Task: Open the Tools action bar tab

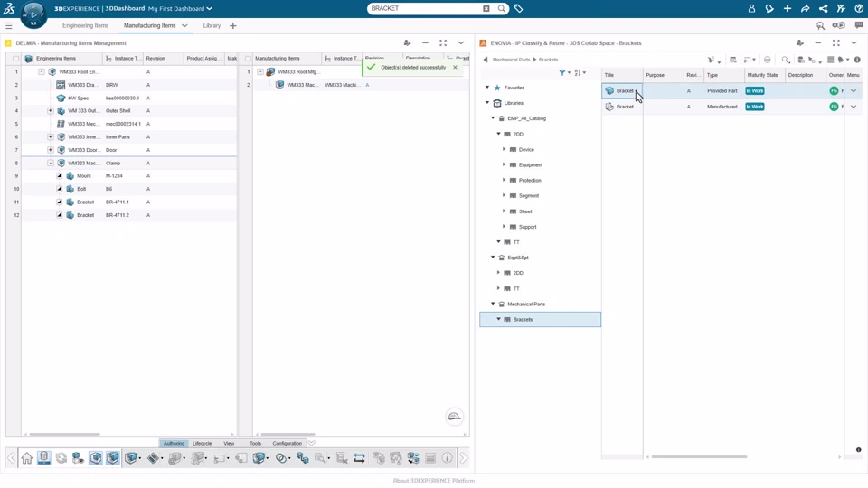Action: coord(255,443)
